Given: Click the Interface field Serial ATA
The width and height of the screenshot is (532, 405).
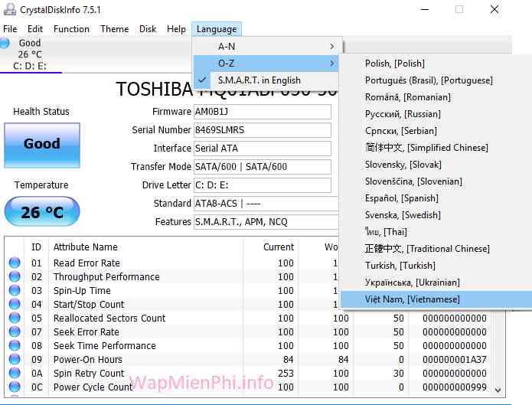Looking at the screenshot, I should [x=263, y=149].
